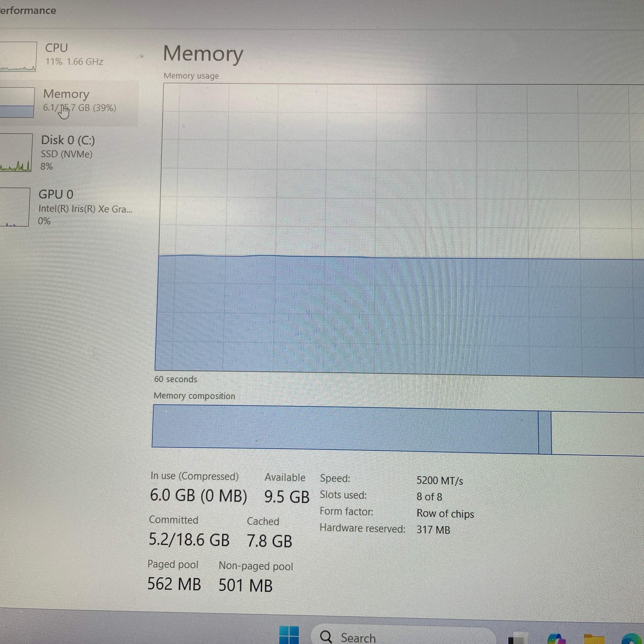Click the '7.8 GB' cached value
The height and width of the screenshot is (644, 644).
tap(269, 541)
